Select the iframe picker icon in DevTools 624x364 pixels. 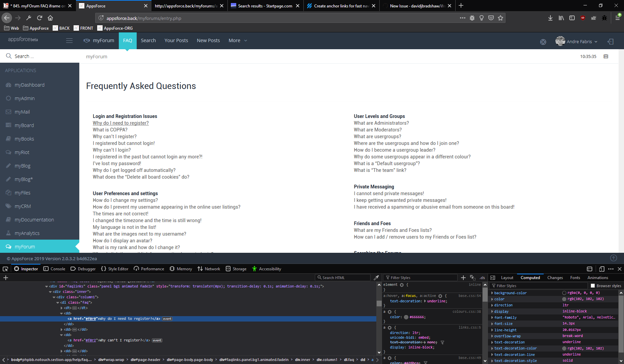tap(590, 269)
